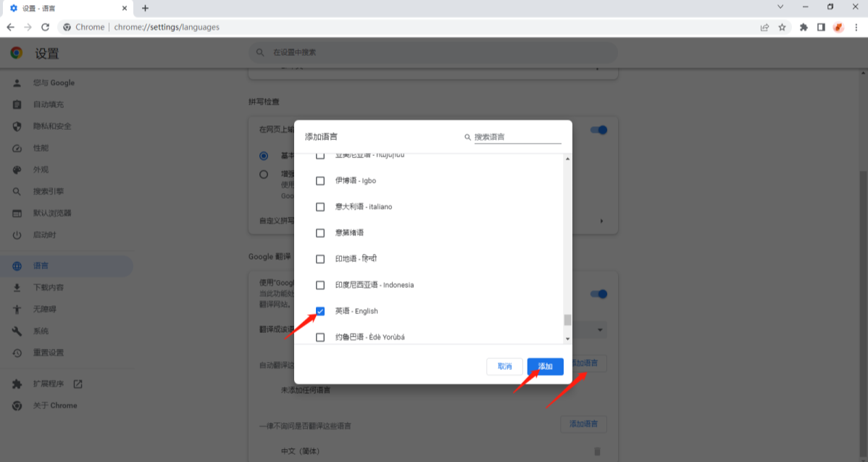Delete 中文（简体）with the trash icon
The width and height of the screenshot is (868, 462).
coord(597,451)
